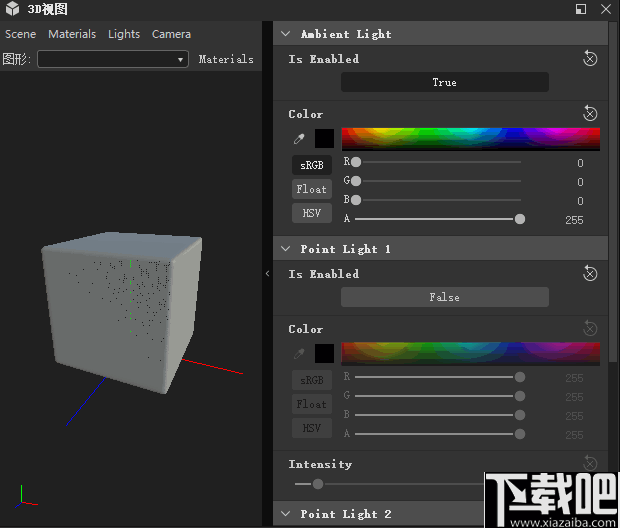Select sRGB mode for Point Light 1
The height and width of the screenshot is (528, 620).
[x=312, y=380]
